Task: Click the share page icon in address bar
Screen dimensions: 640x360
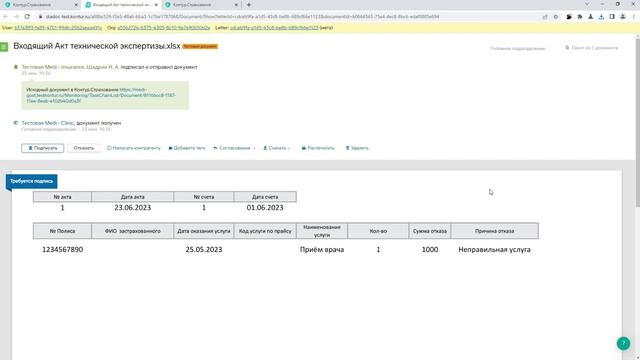Action: [545, 17]
